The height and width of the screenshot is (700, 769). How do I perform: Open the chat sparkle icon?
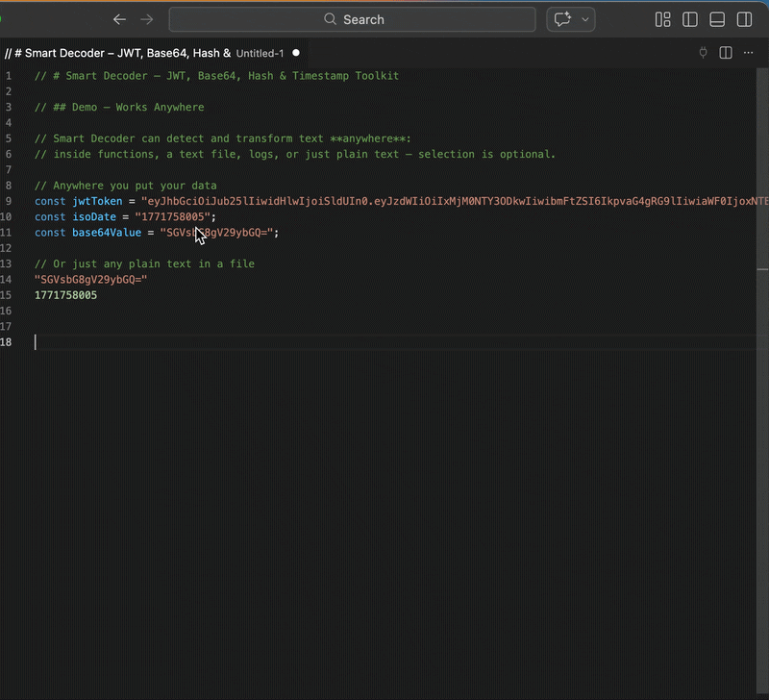pyautogui.click(x=562, y=19)
